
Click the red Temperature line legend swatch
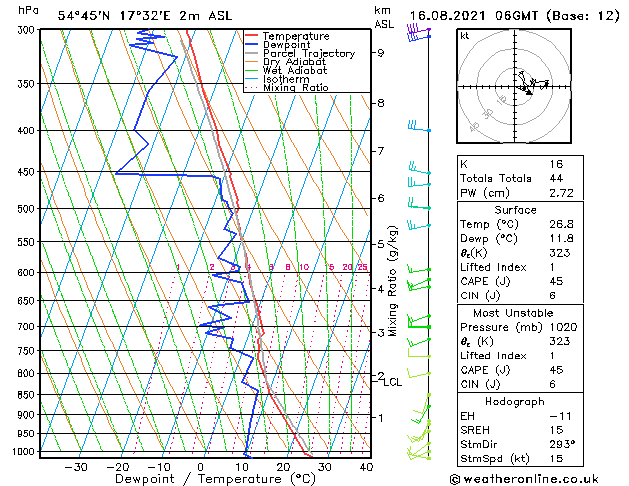[252, 37]
